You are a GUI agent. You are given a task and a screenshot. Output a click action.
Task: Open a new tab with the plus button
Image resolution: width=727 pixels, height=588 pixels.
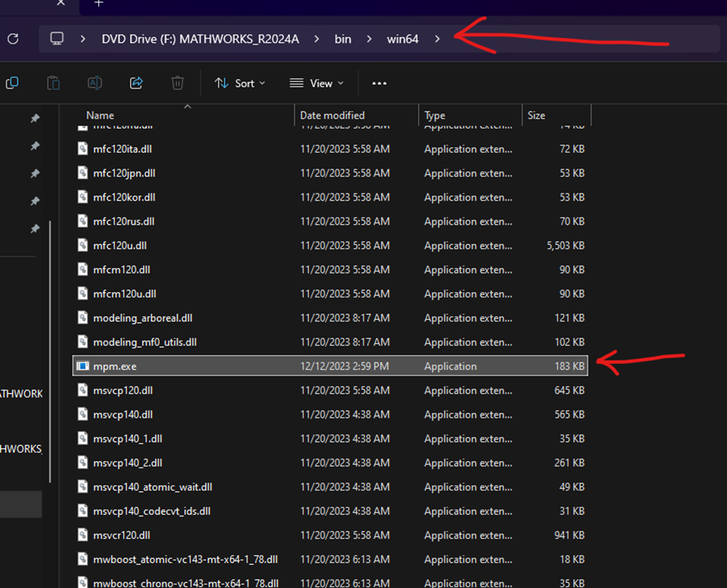coord(98,3)
